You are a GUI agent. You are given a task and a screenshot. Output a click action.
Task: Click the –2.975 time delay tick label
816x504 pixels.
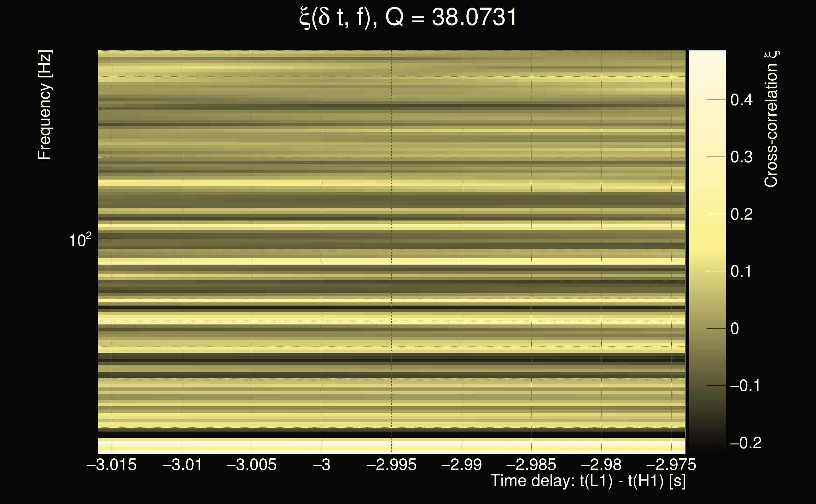(671, 465)
